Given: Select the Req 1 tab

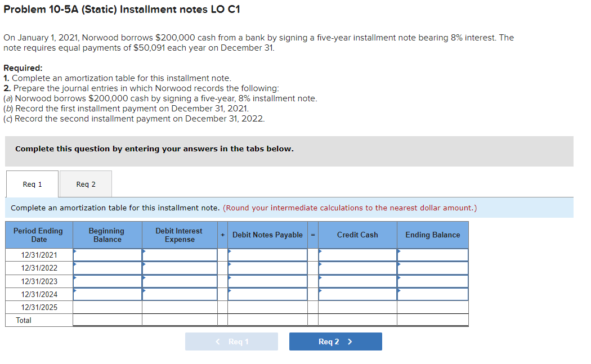Looking at the screenshot, I should pos(32,184).
